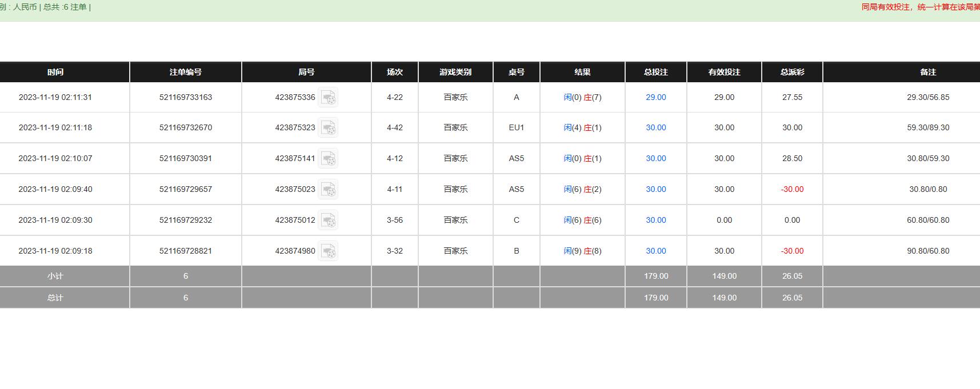Click table number EU1
The height and width of the screenshot is (389, 980).
(x=517, y=127)
